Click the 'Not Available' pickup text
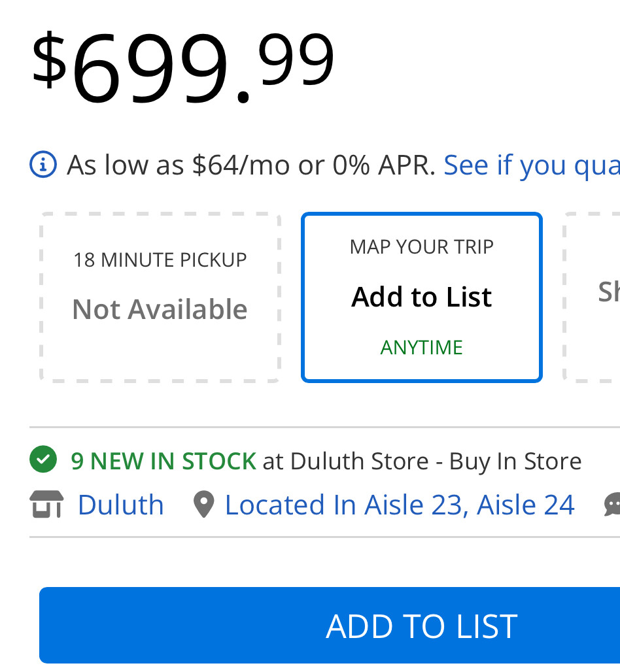The image size is (620, 672). [x=160, y=309]
